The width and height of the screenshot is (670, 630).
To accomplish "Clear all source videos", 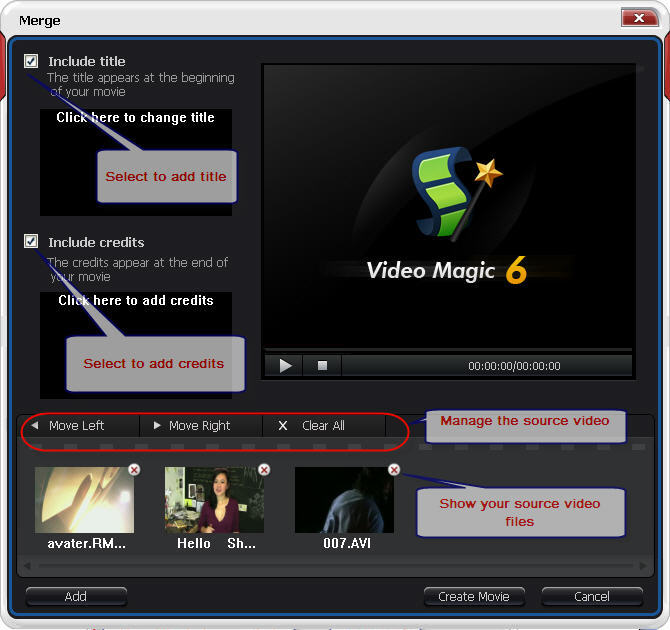I will point(324,426).
